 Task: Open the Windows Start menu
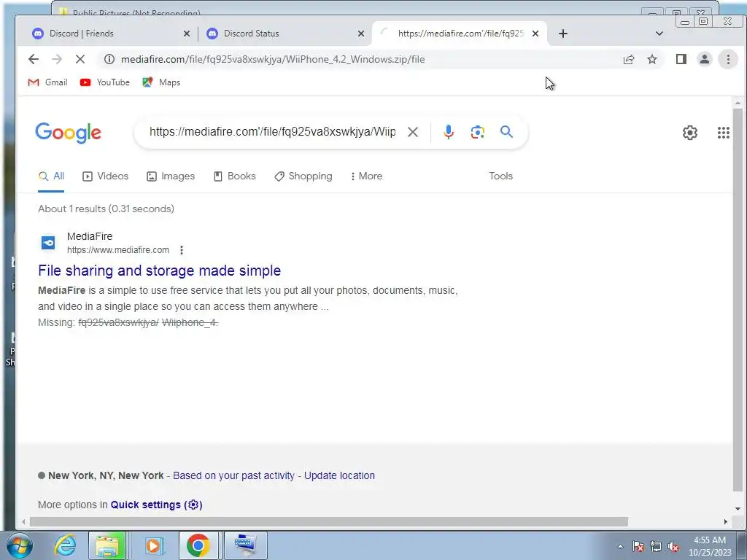coord(20,545)
